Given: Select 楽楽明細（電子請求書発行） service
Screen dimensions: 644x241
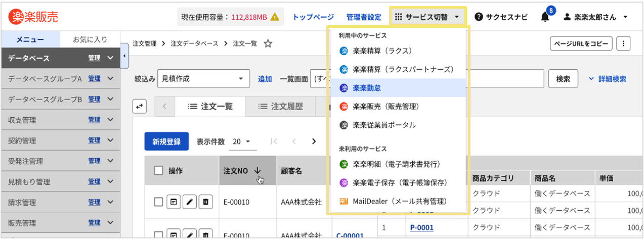Looking at the screenshot, I should [x=398, y=164].
